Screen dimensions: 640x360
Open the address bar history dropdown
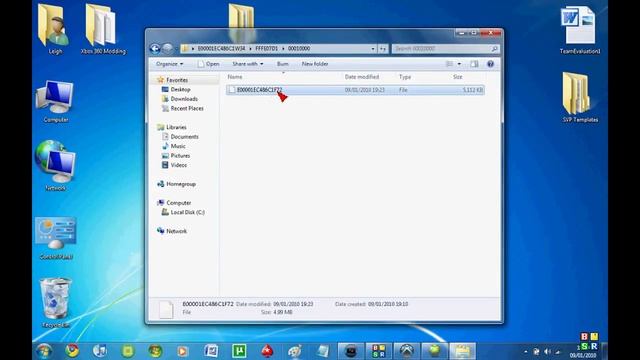(373, 49)
